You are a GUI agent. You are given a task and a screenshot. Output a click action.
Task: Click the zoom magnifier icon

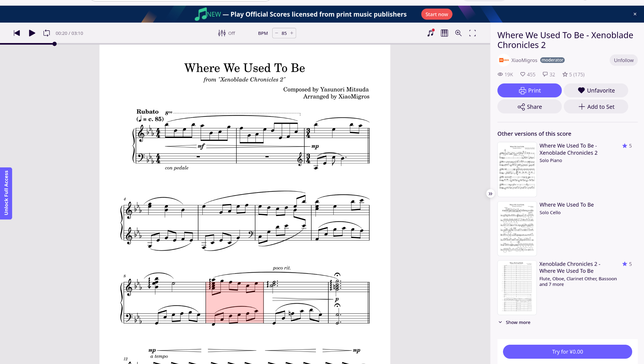tap(458, 33)
